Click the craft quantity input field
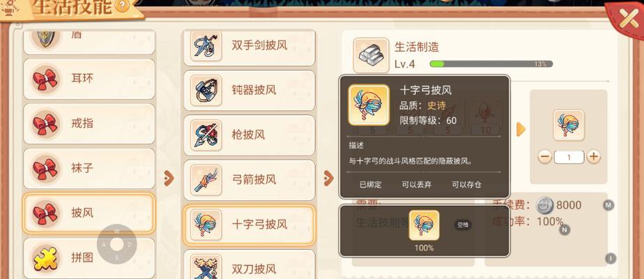The width and height of the screenshot is (644, 279). [x=569, y=157]
